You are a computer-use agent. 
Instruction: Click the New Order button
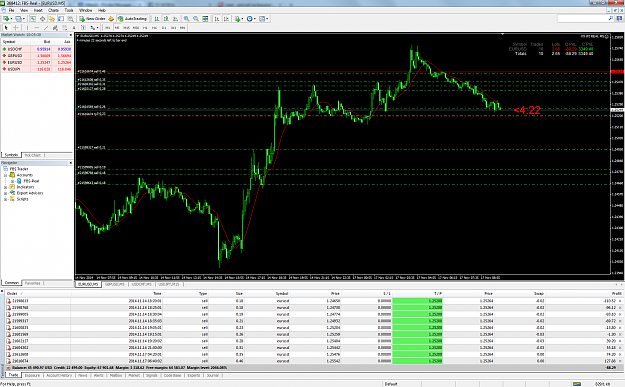[92, 19]
